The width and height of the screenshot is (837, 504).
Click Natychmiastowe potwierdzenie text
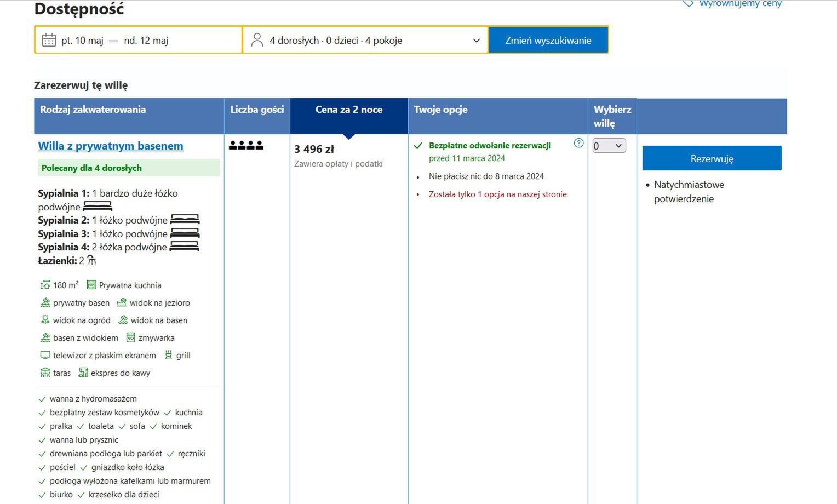tap(689, 192)
